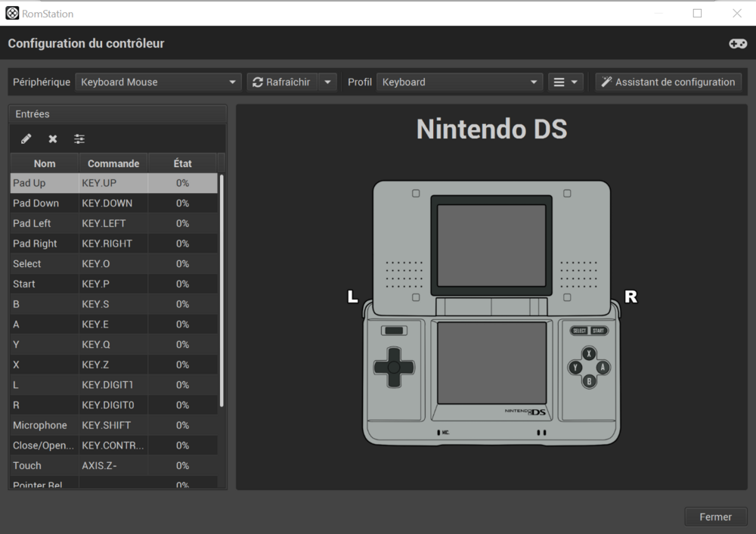Expand the Profil Keyboard dropdown
The image size is (756, 534).
(x=460, y=82)
